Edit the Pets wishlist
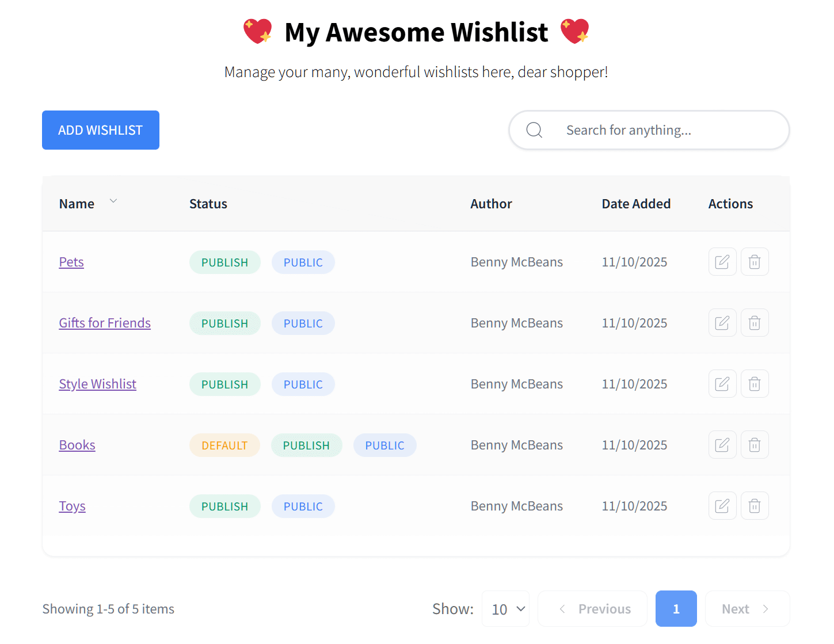This screenshot has height=644, width=834. (x=722, y=262)
